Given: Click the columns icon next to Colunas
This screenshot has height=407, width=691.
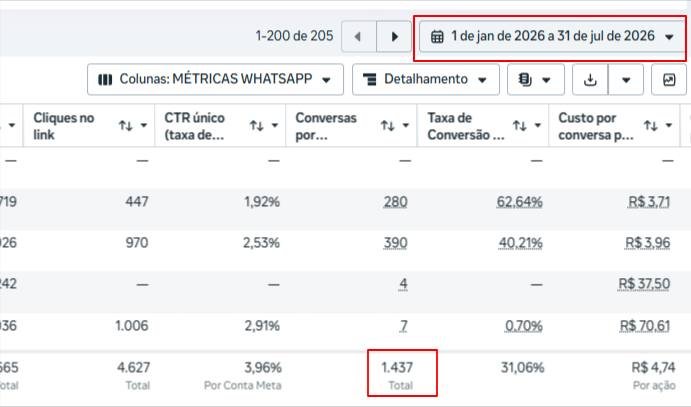Looking at the screenshot, I should 105,79.
